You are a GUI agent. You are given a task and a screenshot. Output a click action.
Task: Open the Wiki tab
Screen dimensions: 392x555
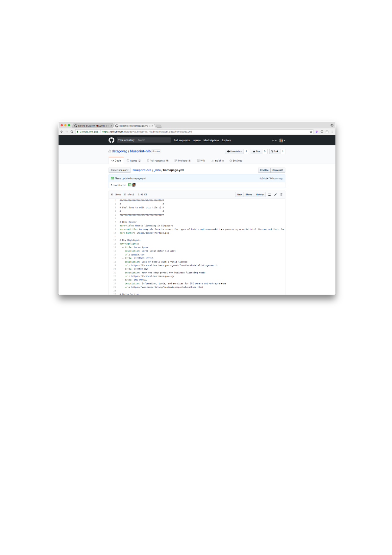201,161
